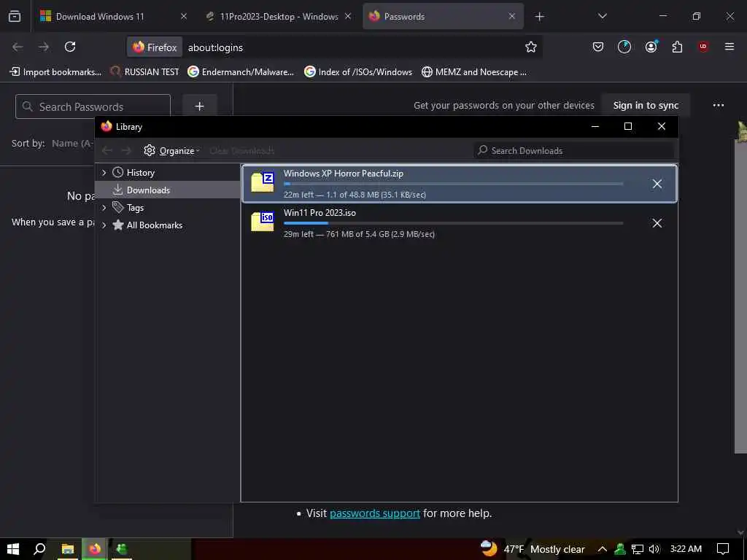
Task: Click the iso file icon of Win11 Pro download
Action: [x=263, y=222]
